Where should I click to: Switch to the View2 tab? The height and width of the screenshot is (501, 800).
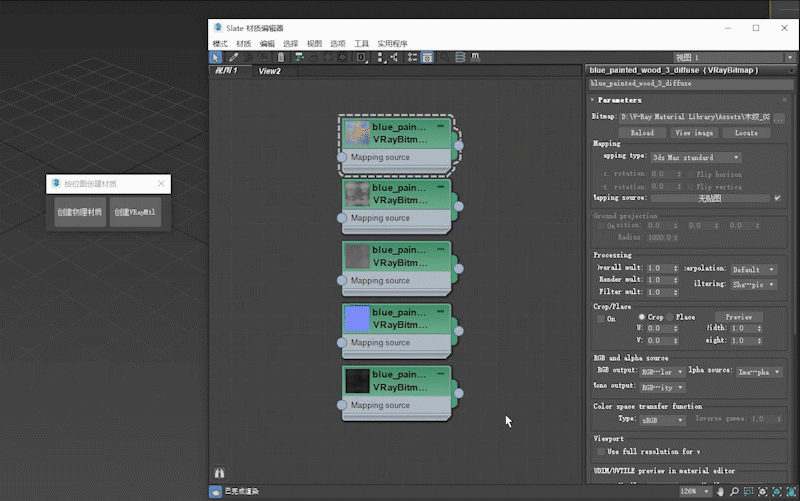(270, 71)
